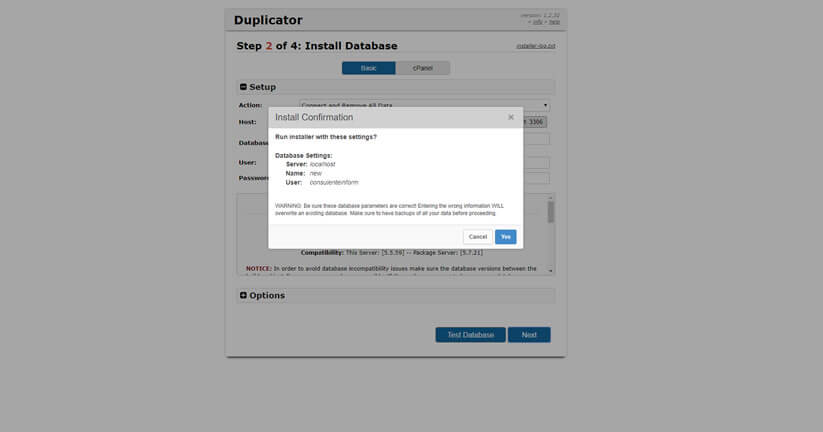Click the 'Run installer with these settings?' text
This screenshot has height=432, width=823.
coord(326,137)
